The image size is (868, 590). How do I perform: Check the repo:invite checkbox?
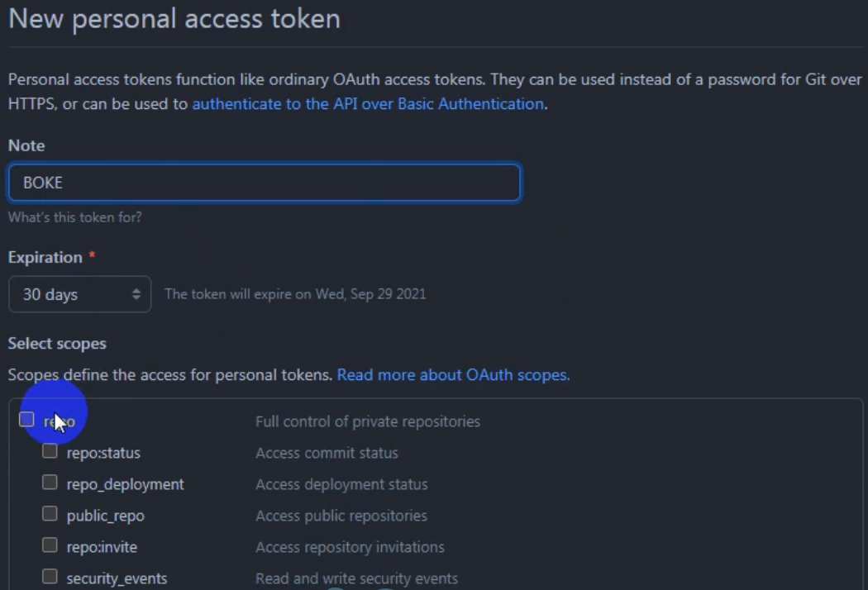point(50,545)
